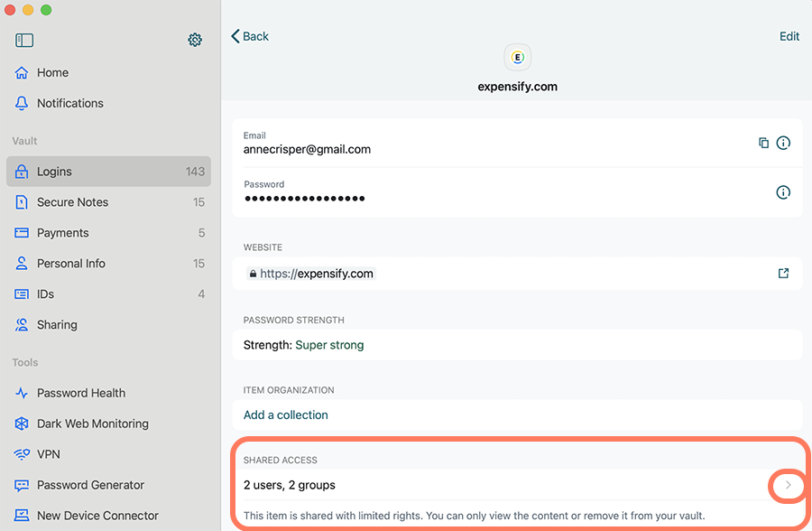Go to Home in sidebar
The width and height of the screenshot is (812, 531).
pyautogui.click(x=109, y=72)
